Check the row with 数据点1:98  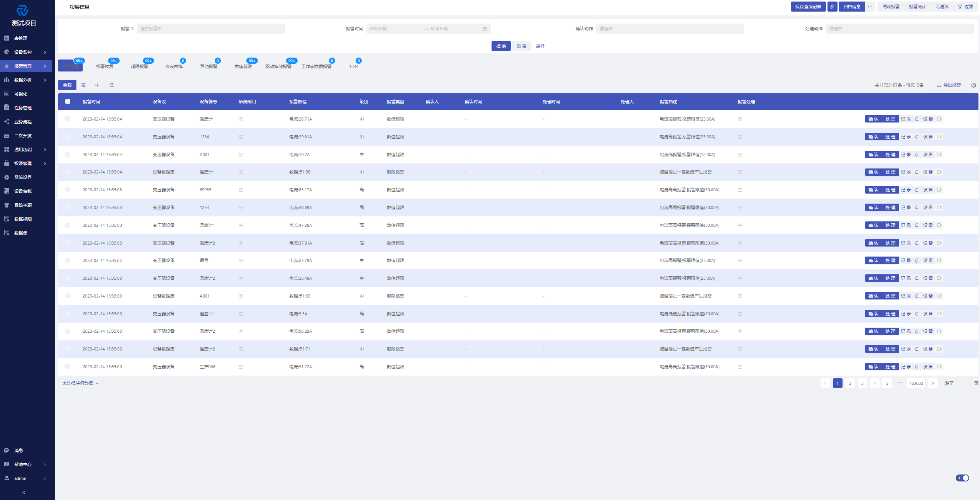pyautogui.click(x=68, y=172)
